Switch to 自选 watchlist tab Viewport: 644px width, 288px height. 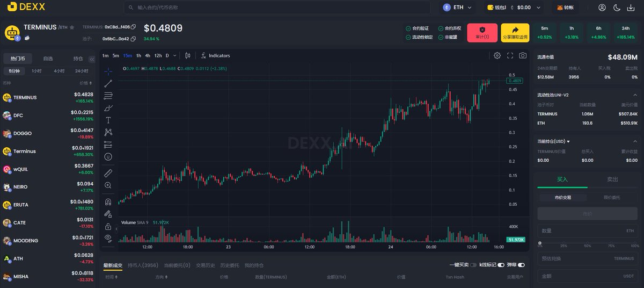48,58
